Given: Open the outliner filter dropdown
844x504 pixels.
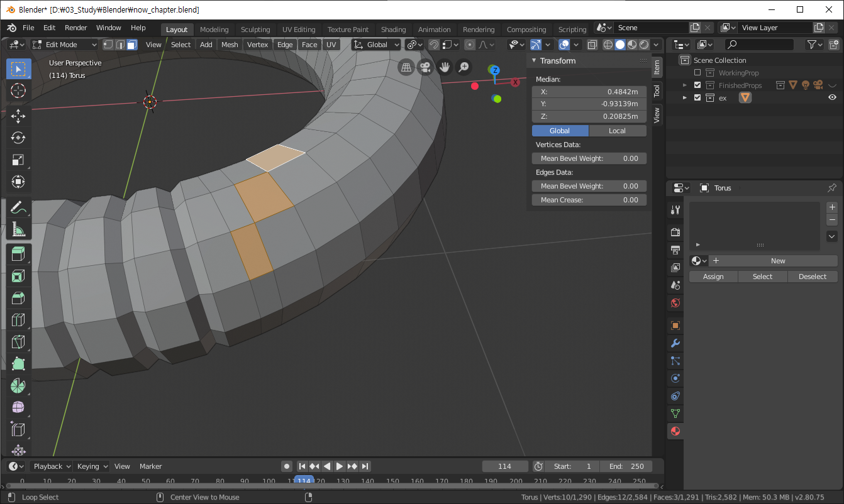Looking at the screenshot, I should 814,45.
